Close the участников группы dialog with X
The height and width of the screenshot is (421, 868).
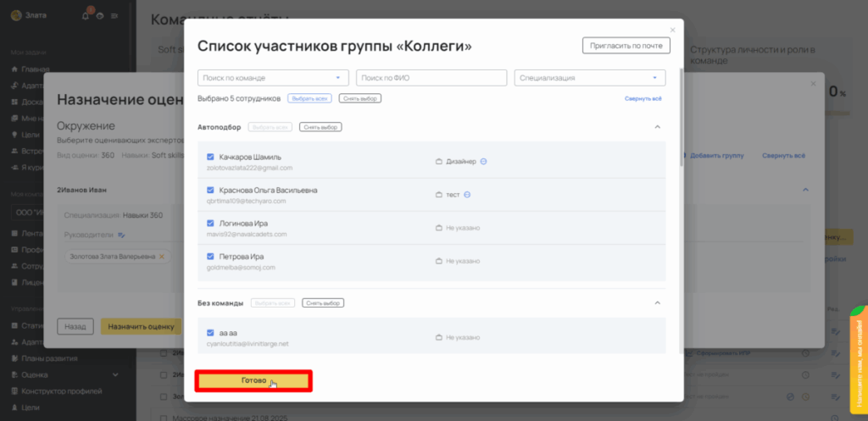click(673, 30)
